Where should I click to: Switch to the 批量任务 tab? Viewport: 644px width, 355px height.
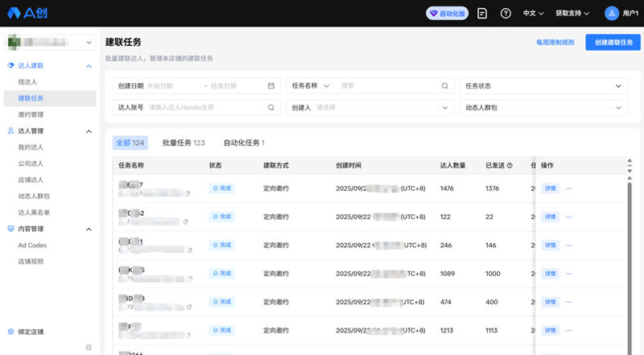pos(183,142)
